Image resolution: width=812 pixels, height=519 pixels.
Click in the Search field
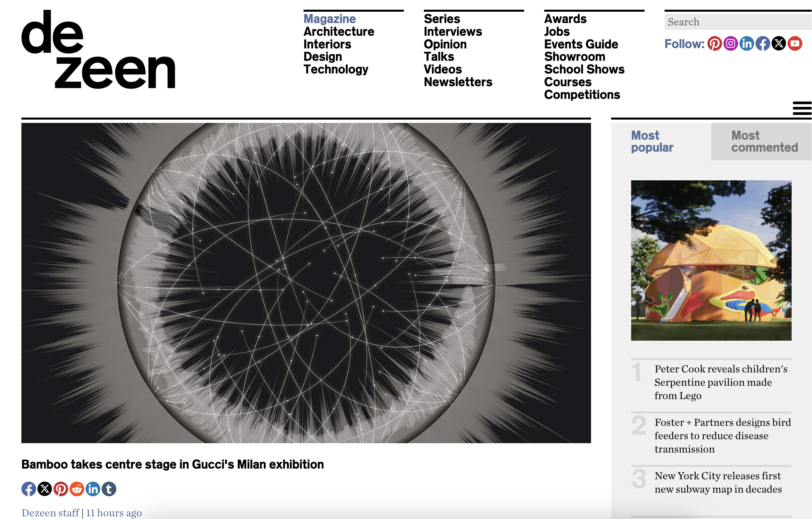[x=738, y=22]
